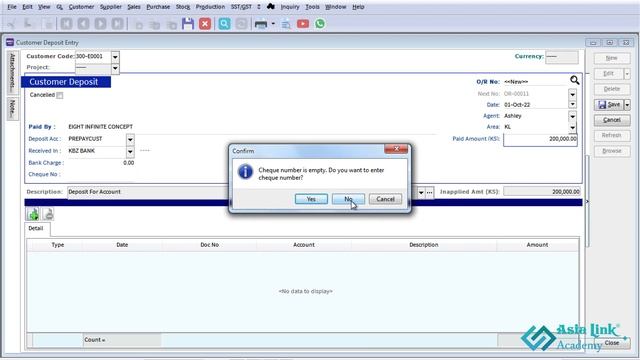Open the Help menu

(358, 7)
